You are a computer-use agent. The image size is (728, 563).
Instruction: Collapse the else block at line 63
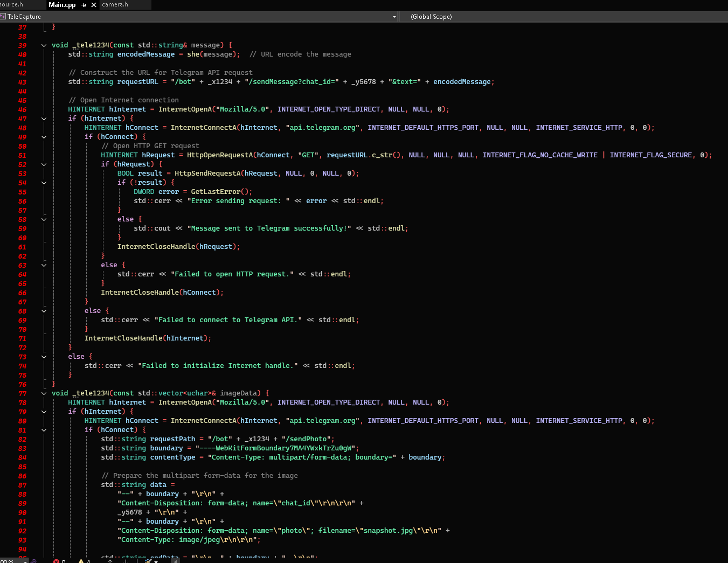click(x=44, y=265)
